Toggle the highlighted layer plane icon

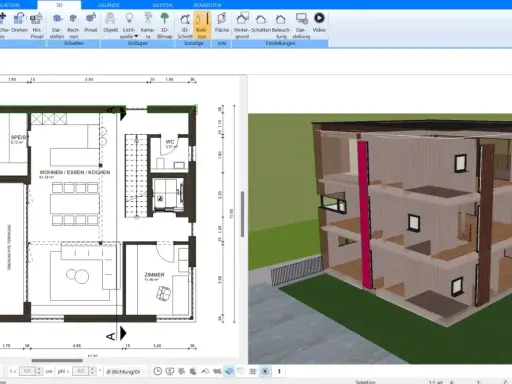pyautogui.click(x=229, y=371)
